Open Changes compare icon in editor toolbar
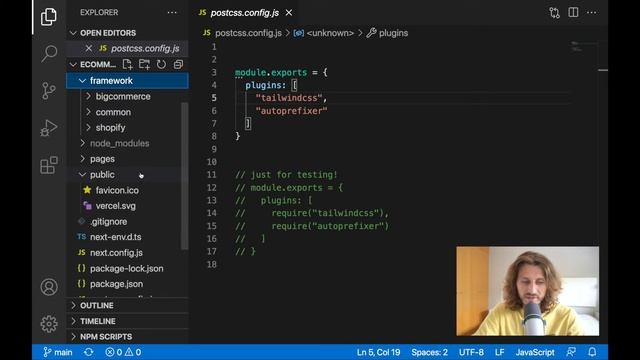 coord(554,13)
